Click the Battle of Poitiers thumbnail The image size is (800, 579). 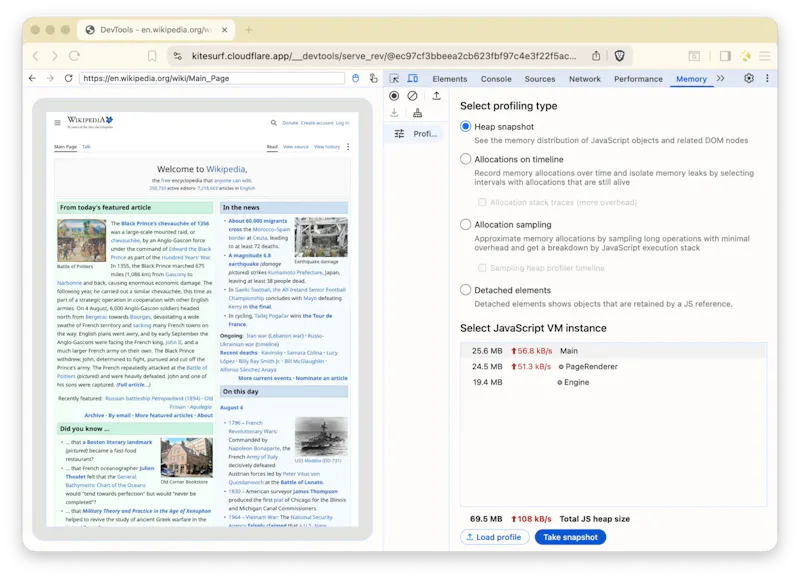tap(82, 240)
